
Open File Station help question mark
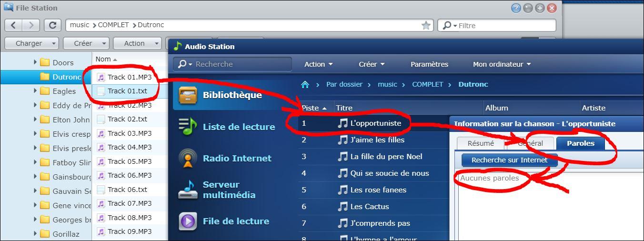coord(516,8)
